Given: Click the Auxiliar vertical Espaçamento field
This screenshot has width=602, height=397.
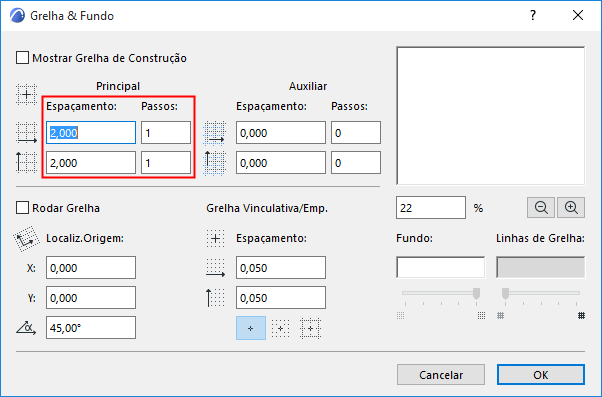Looking at the screenshot, I should click(x=281, y=163).
